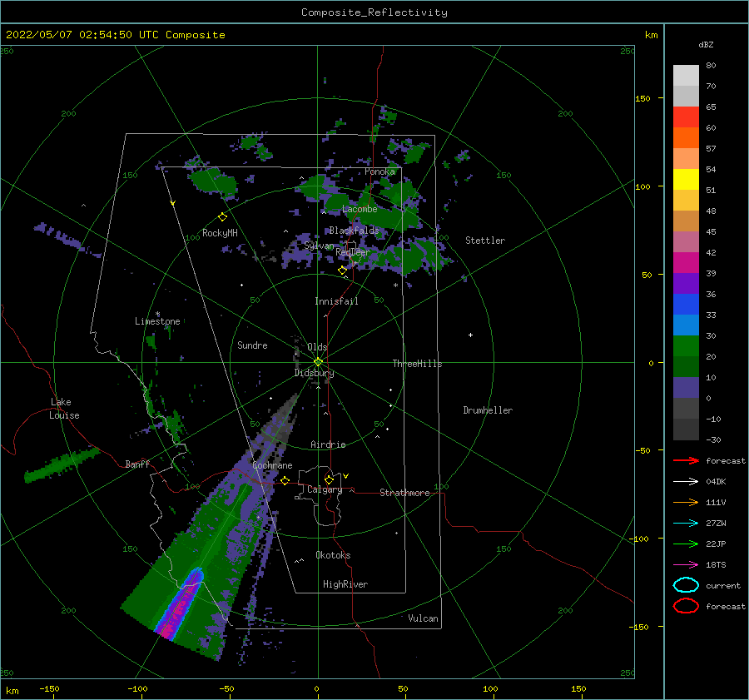Click the Sylvan label
The image size is (749, 700).
pyautogui.click(x=319, y=246)
